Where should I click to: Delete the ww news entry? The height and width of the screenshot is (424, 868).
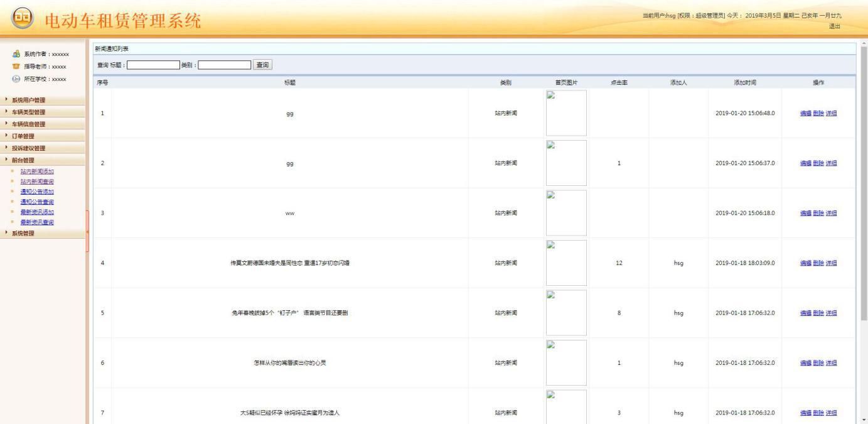click(818, 213)
